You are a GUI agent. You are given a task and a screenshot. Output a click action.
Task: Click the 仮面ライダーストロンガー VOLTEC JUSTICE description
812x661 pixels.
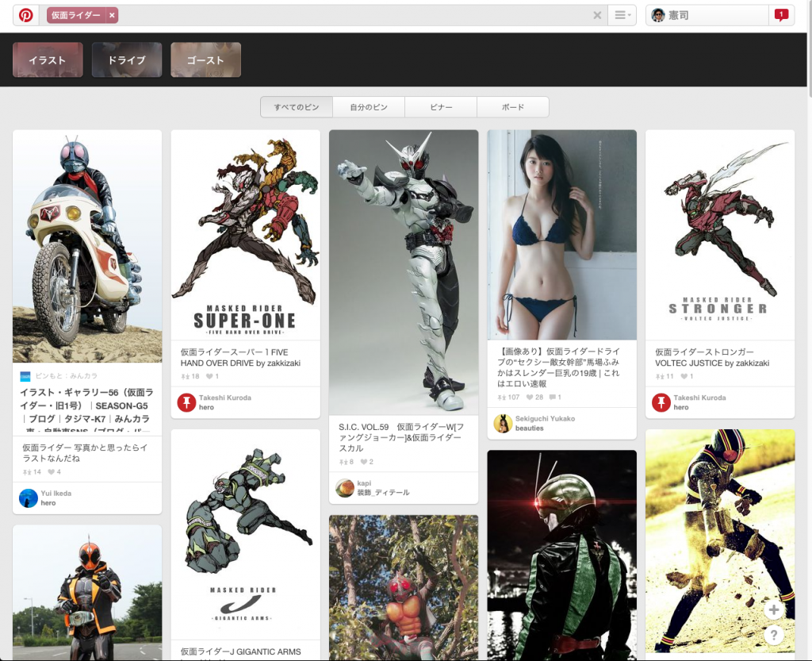tap(712, 357)
